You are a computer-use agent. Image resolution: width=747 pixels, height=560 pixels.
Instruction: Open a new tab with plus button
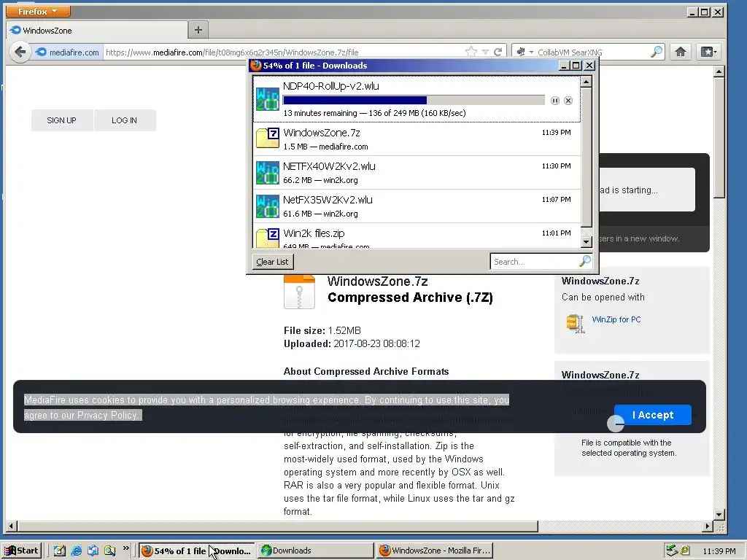[x=198, y=30]
